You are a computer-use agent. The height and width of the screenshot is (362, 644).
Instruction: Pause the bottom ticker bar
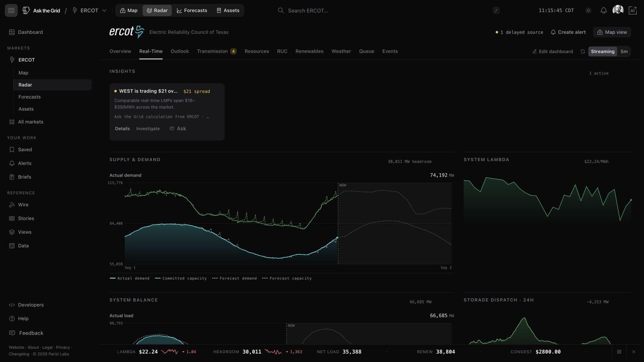tap(619, 352)
